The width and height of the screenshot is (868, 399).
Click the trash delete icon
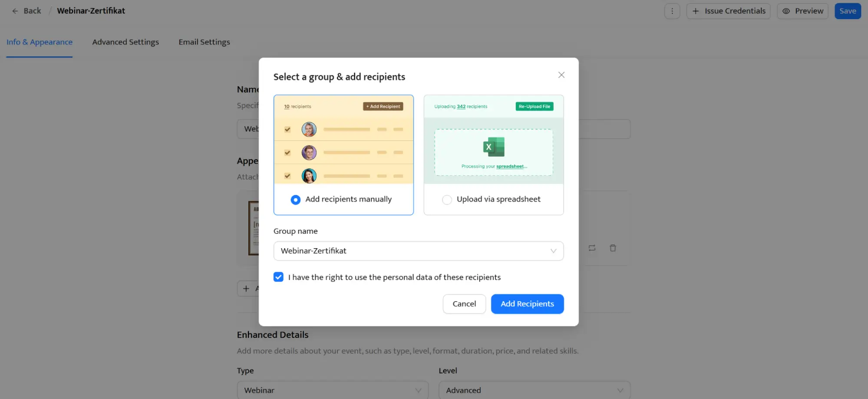click(x=613, y=248)
